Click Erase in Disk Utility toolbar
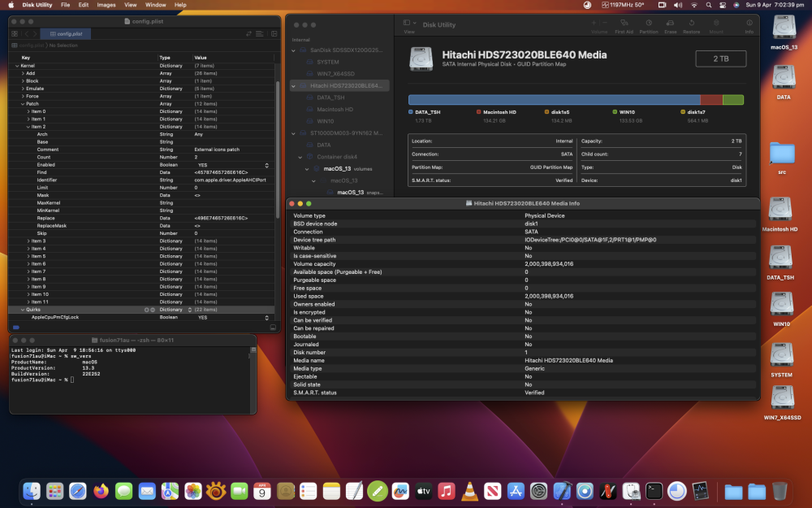 671,26
